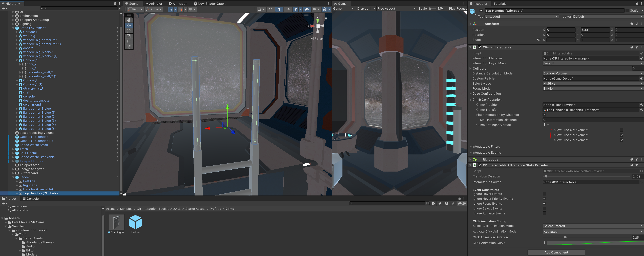
Task: Click the Add Component button
Action: coord(556,252)
